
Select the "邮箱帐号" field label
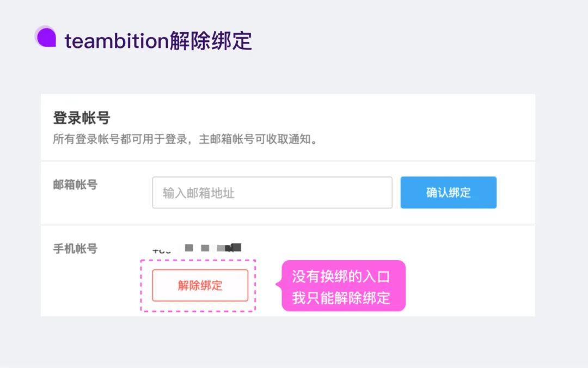[75, 185]
